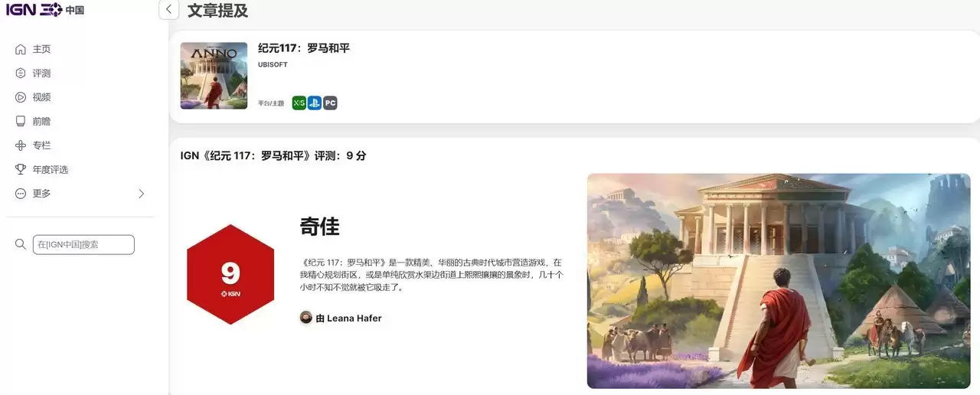The image size is (980, 395).
Task: Click the trophy icon beside 年度评选
Action: tap(21, 169)
